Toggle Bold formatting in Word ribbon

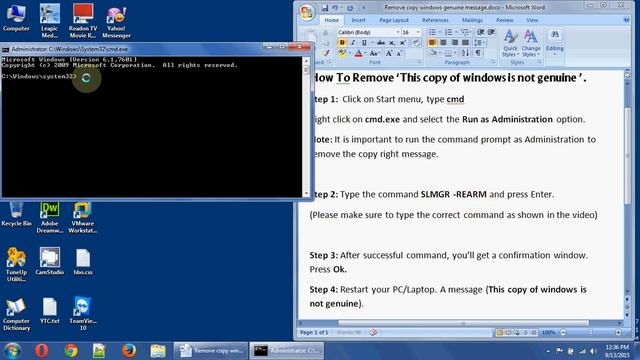coord(342,43)
